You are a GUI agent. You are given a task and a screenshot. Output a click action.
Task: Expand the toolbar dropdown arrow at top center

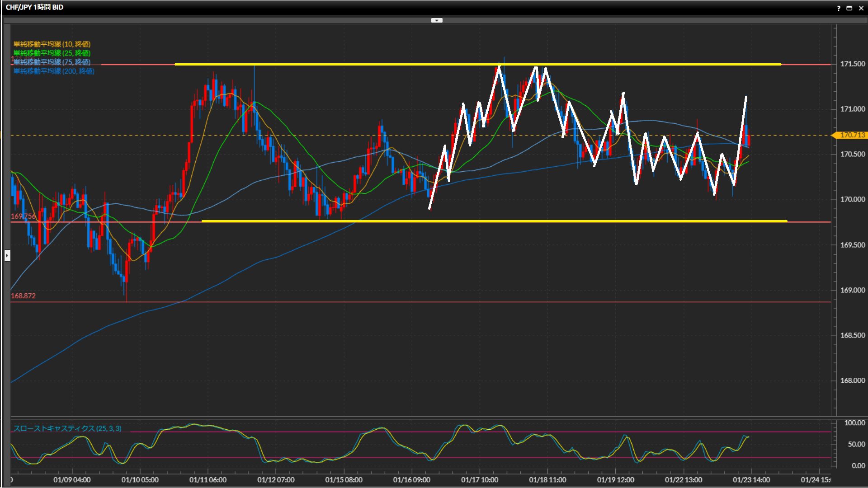coord(437,20)
